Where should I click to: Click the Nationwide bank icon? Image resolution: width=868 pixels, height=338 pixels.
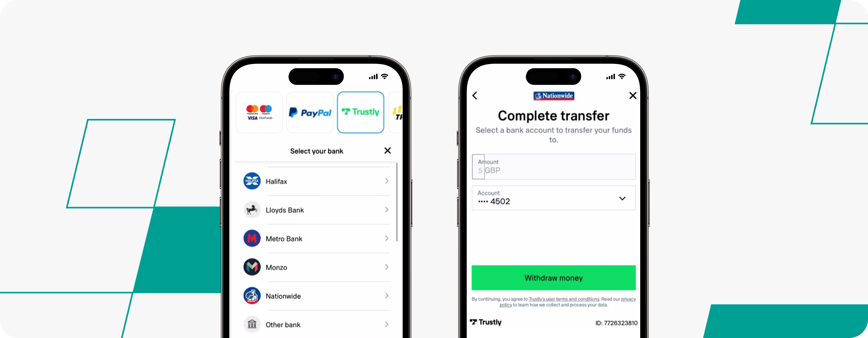(254, 295)
